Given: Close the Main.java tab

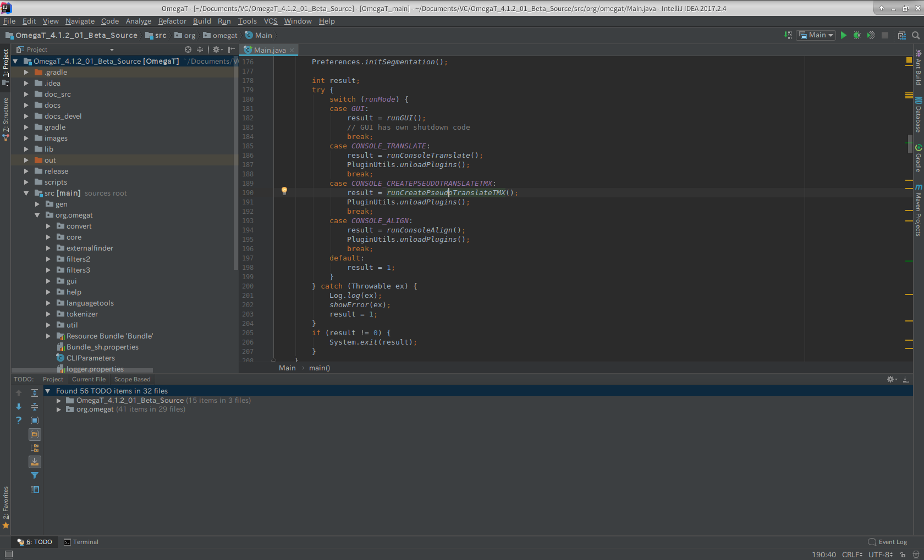Looking at the screenshot, I should (292, 50).
